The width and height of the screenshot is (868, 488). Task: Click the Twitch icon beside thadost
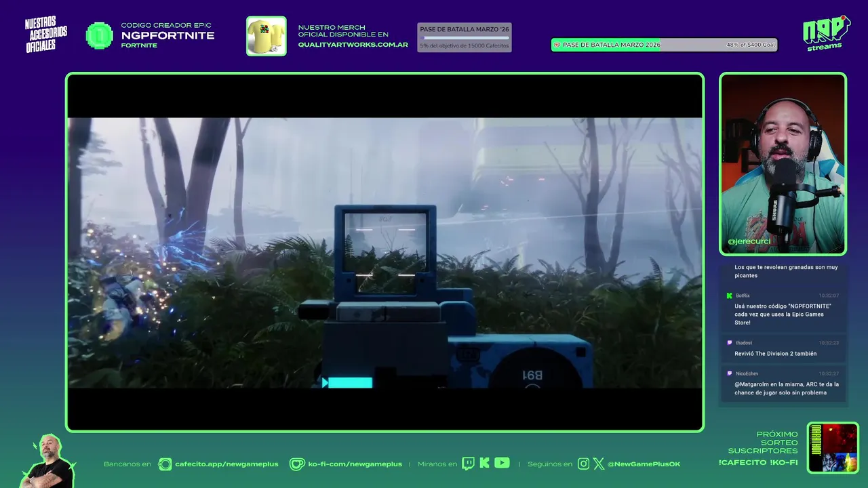pyautogui.click(x=729, y=343)
